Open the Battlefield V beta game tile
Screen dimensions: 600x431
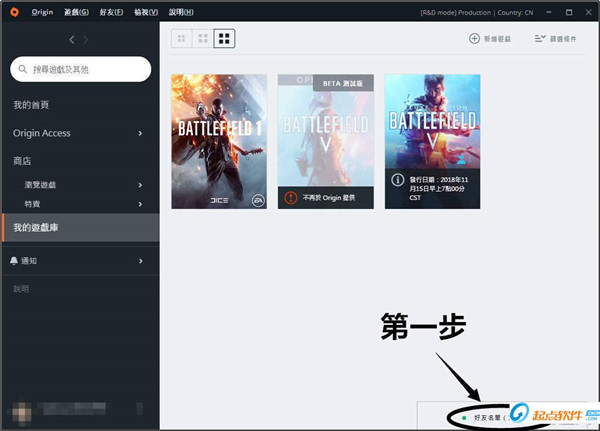[326, 142]
